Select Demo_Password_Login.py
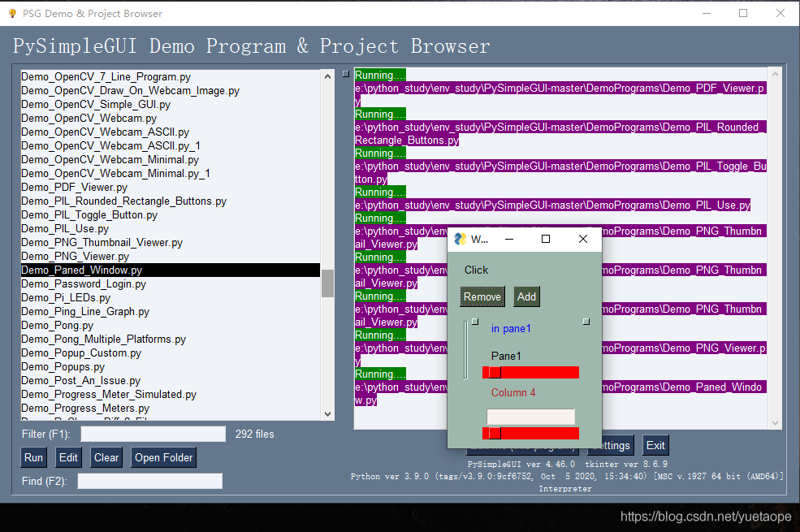Image resolution: width=800 pixels, height=532 pixels. click(x=171, y=283)
